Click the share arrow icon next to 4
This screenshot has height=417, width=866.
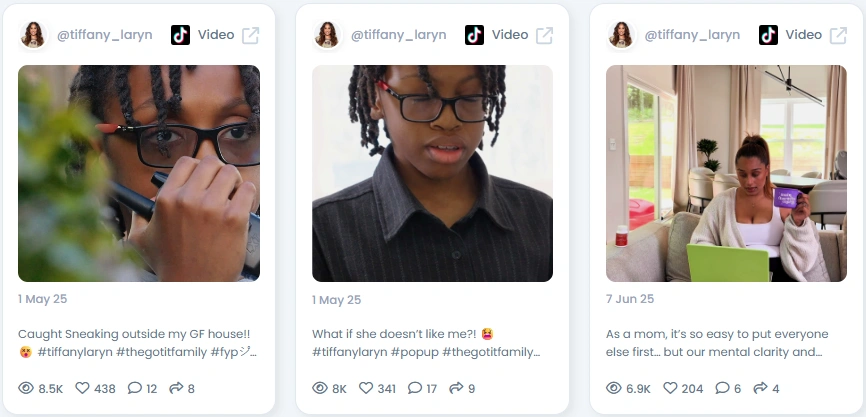click(760, 388)
